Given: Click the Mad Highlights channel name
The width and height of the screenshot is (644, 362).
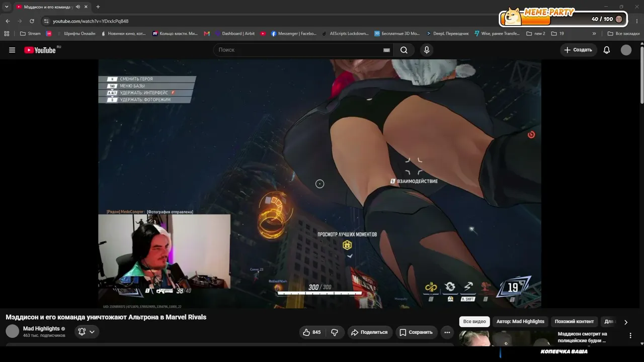Looking at the screenshot, I should pos(41,329).
